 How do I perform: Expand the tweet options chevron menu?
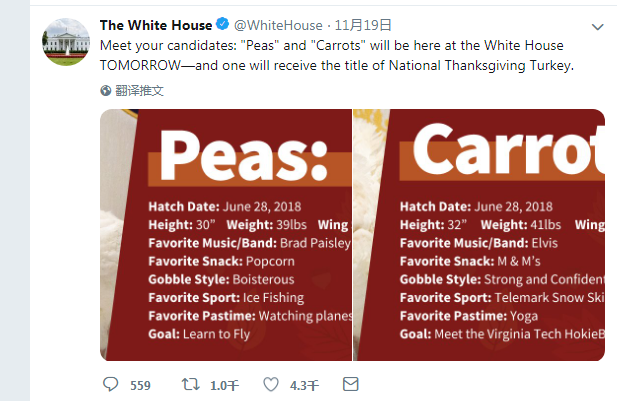coord(598,27)
